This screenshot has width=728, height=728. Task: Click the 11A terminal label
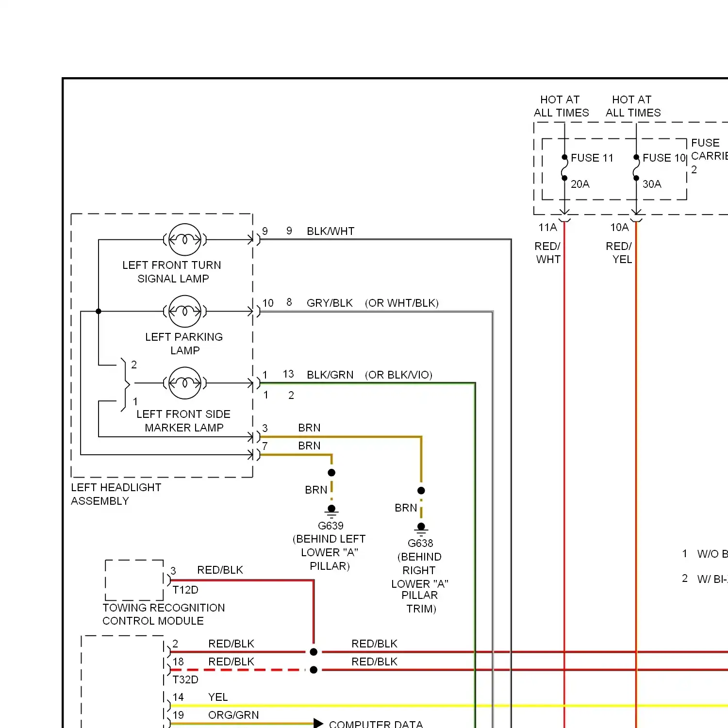tap(547, 228)
